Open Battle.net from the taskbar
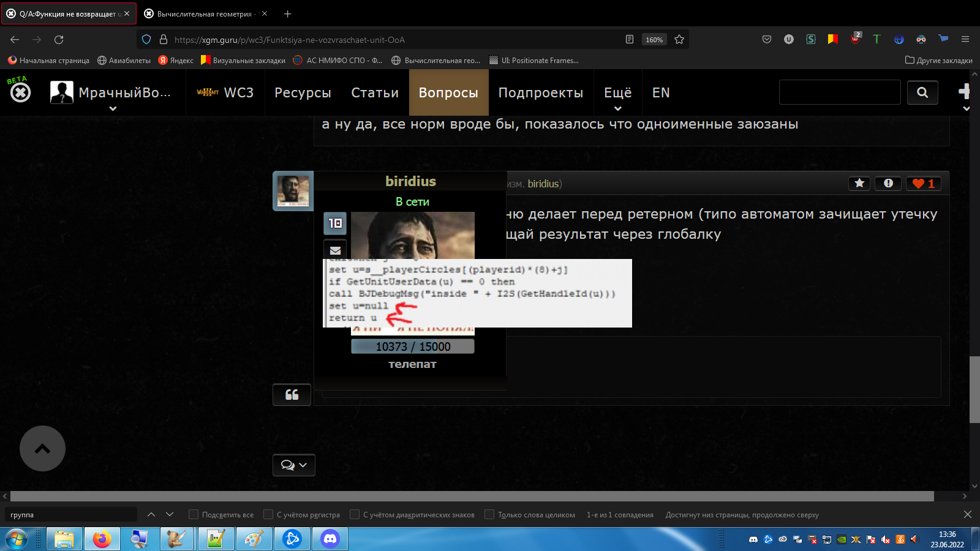 (292, 539)
